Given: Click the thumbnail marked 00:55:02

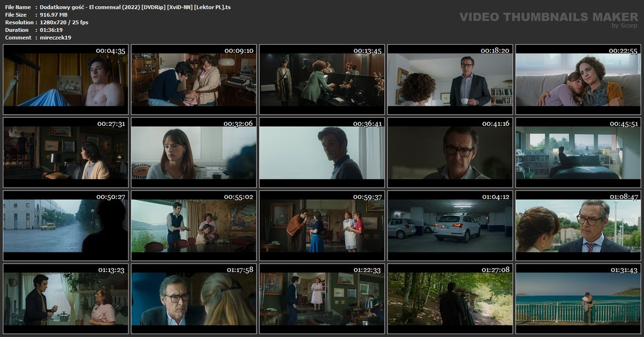Looking at the screenshot, I should click(194, 226).
